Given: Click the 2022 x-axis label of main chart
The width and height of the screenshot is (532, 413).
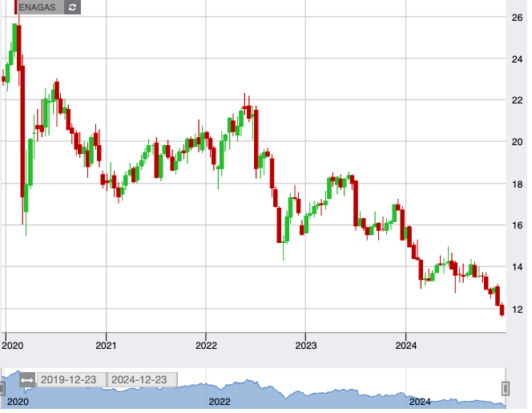Looking at the screenshot, I should tap(206, 346).
